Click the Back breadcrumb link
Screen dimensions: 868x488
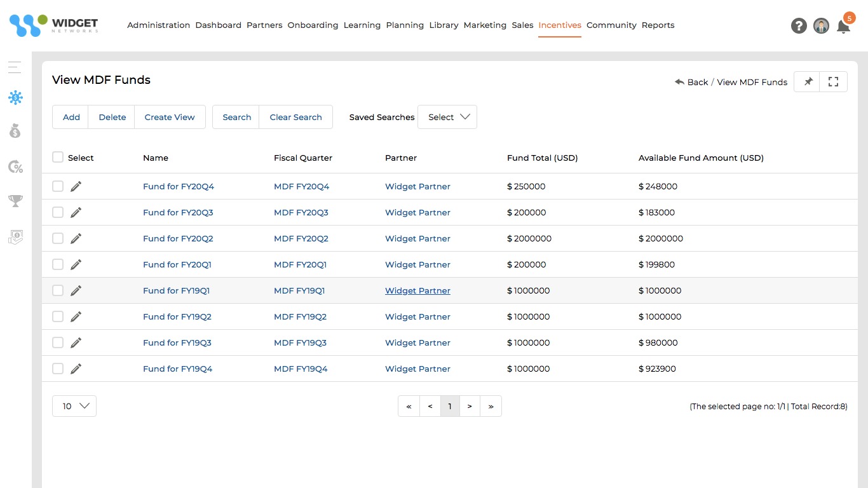pyautogui.click(x=691, y=82)
